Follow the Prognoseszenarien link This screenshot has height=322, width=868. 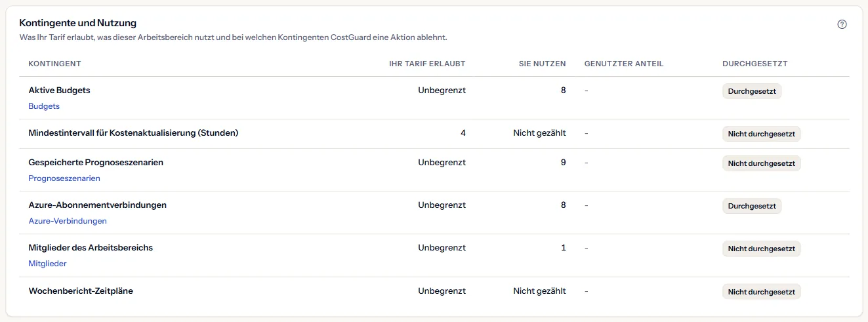coord(64,178)
